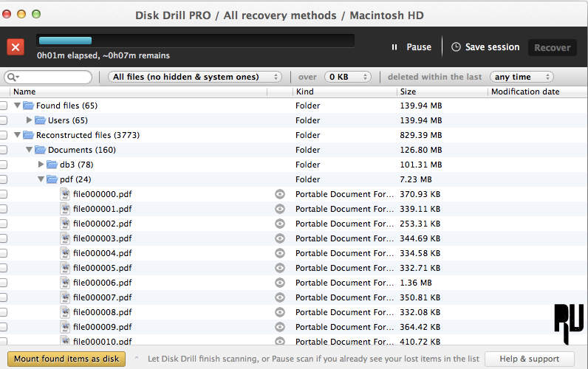Preview file000007.pdf with its eye icon
This screenshot has height=369, width=588.
(280, 297)
